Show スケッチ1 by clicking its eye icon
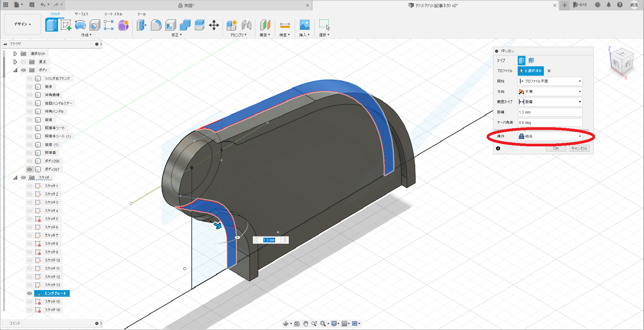Viewport: 644px width, 330px height. pos(30,186)
